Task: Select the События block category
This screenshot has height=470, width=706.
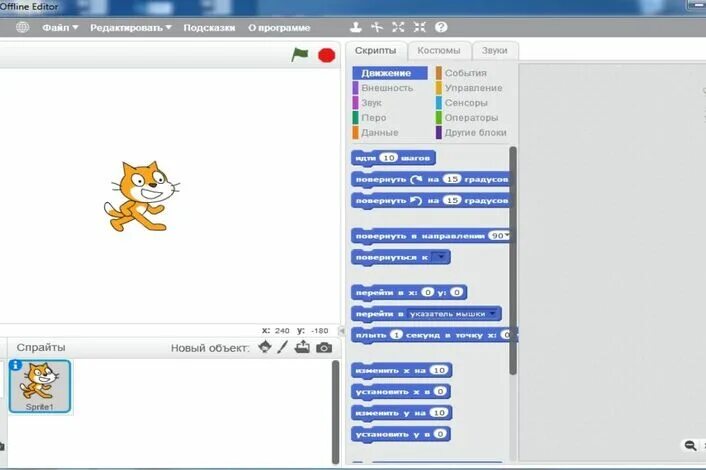Action: pyautogui.click(x=462, y=73)
